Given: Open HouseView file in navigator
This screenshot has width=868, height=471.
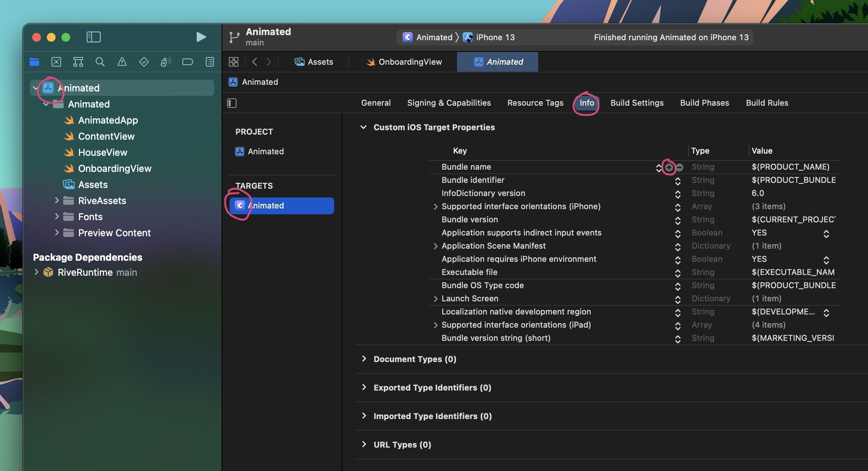Looking at the screenshot, I should (x=102, y=152).
